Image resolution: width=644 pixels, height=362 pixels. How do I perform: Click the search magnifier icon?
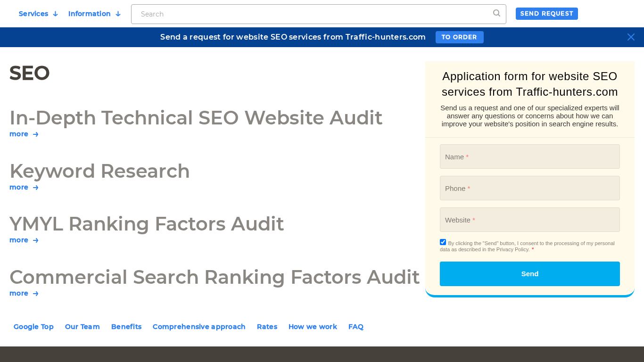coord(496,14)
